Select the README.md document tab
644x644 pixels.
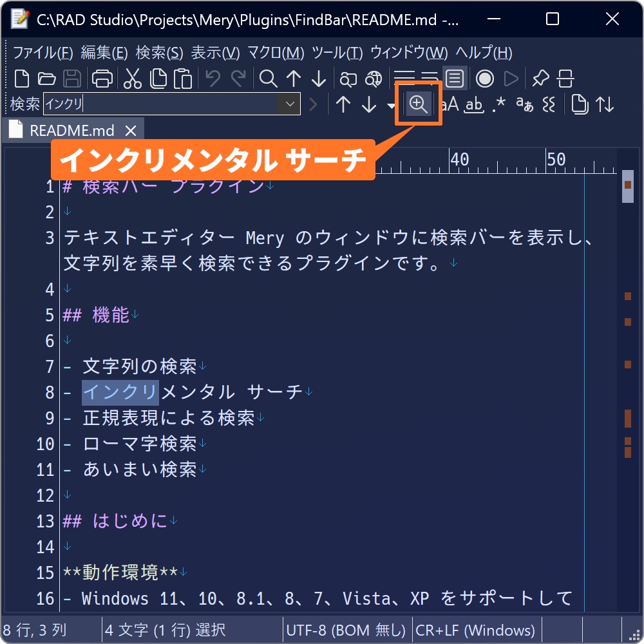pos(72,131)
